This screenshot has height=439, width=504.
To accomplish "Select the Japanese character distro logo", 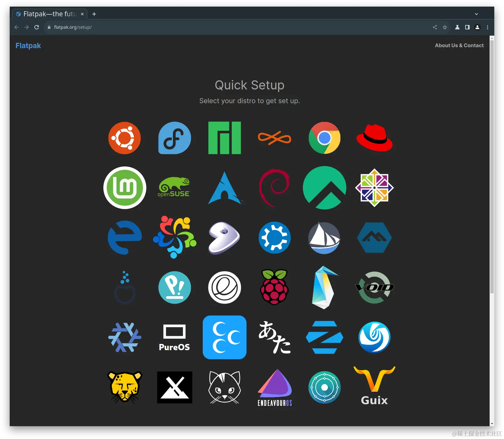I will point(275,337).
